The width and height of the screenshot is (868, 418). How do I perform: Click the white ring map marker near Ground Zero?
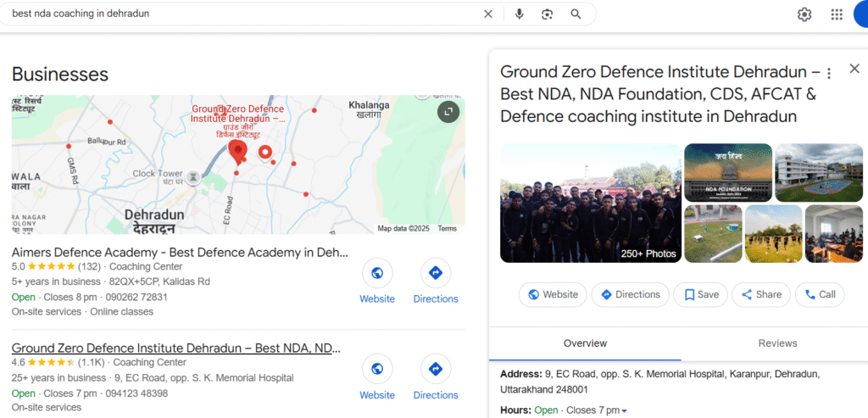point(265,152)
